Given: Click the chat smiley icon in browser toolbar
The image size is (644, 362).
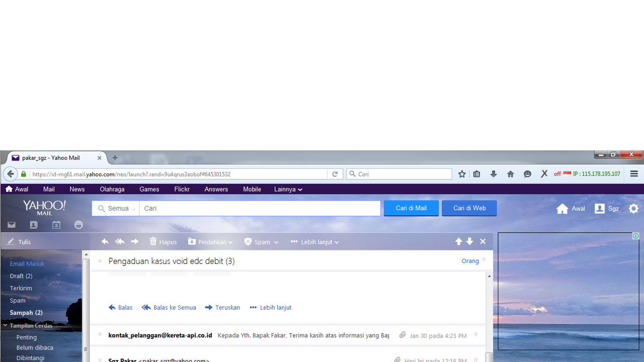Looking at the screenshot, I should (527, 174).
